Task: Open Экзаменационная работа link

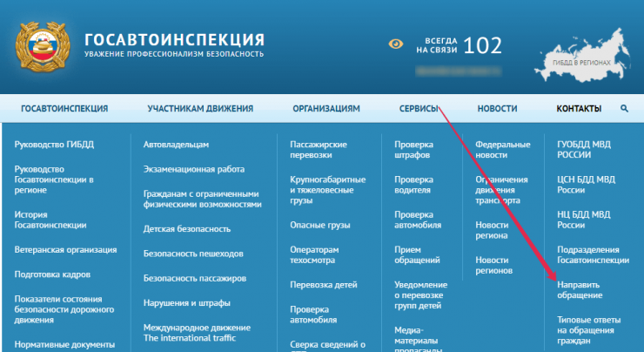Action: [194, 169]
